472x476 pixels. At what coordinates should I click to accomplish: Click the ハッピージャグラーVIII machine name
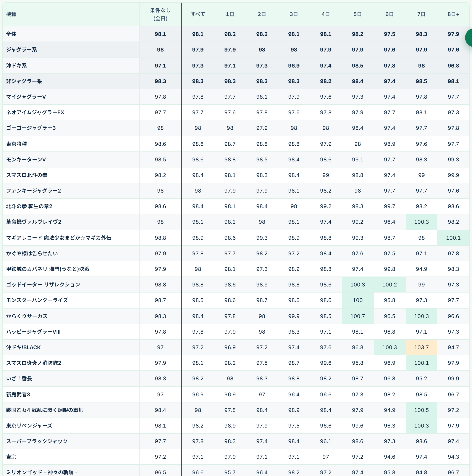coord(33,332)
